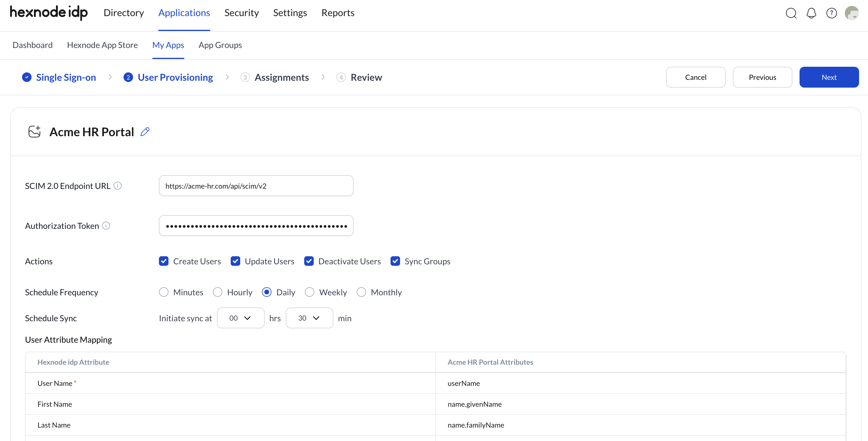
Task: Open Reports menu
Action: click(338, 13)
